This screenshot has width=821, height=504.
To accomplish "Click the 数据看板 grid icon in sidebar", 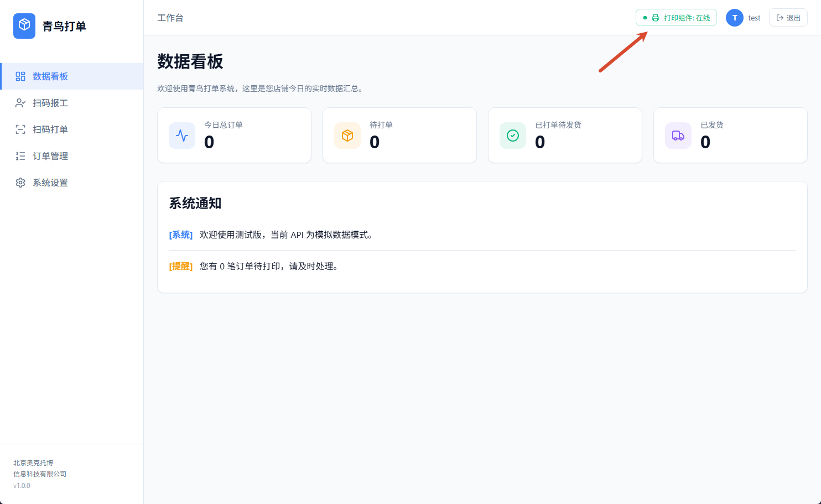I will (20, 76).
